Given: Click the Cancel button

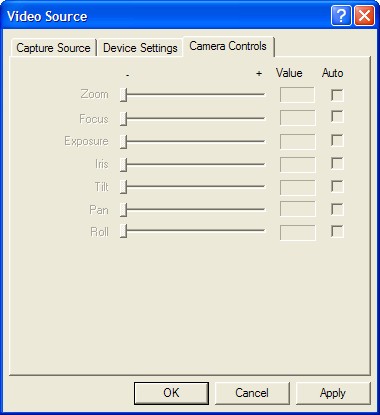Looking at the screenshot, I should tap(252, 393).
